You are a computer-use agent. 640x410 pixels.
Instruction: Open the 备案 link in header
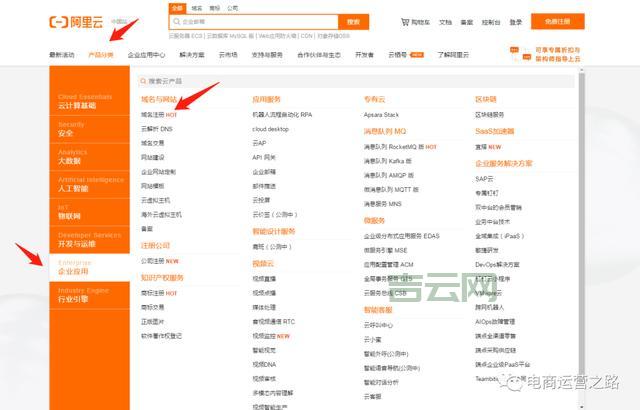tap(467, 22)
